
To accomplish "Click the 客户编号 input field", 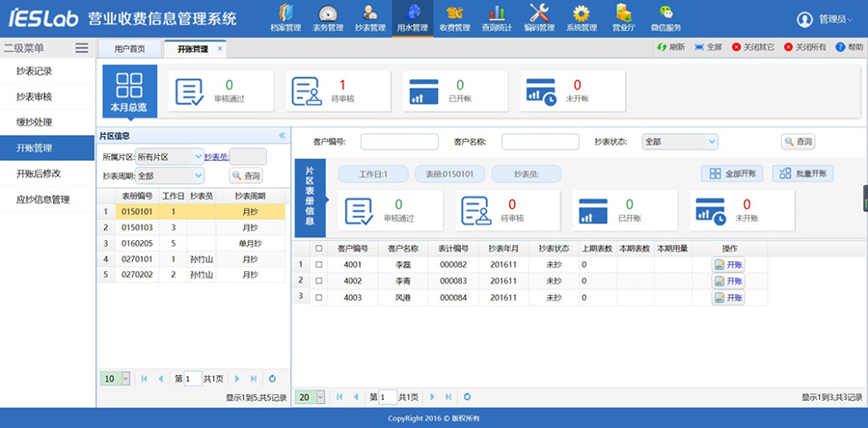I will (x=399, y=142).
